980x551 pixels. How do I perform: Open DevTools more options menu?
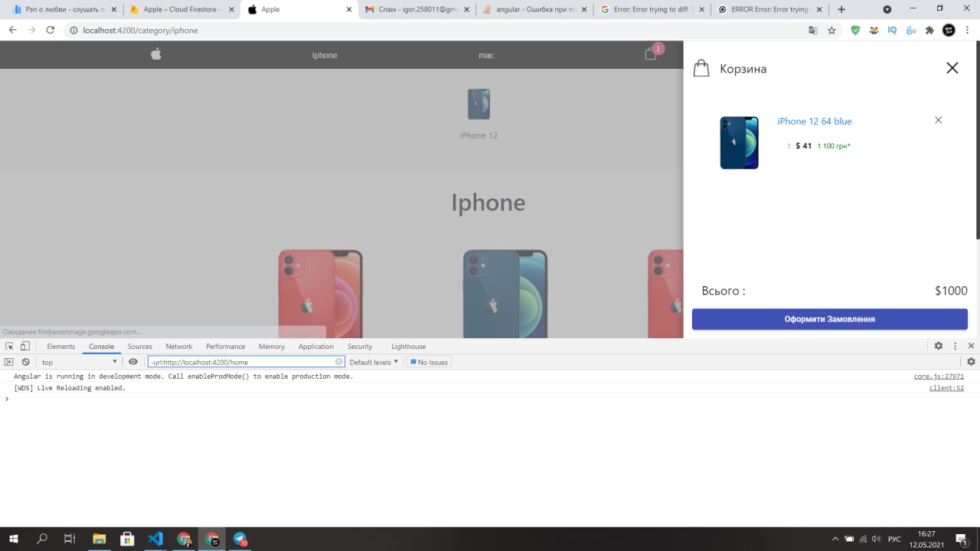(955, 347)
